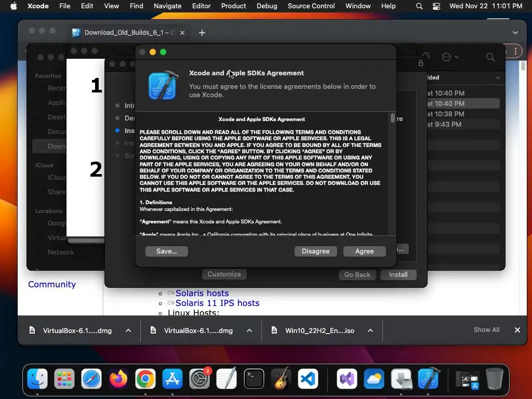The height and width of the screenshot is (399, 532).
Task: Click the Customize button in the installer
Action: tap(224, 274)
